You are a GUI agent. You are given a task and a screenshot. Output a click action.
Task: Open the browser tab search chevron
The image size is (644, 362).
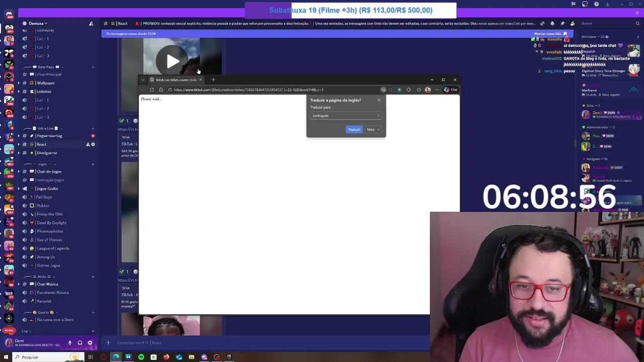tap(143, 79)
